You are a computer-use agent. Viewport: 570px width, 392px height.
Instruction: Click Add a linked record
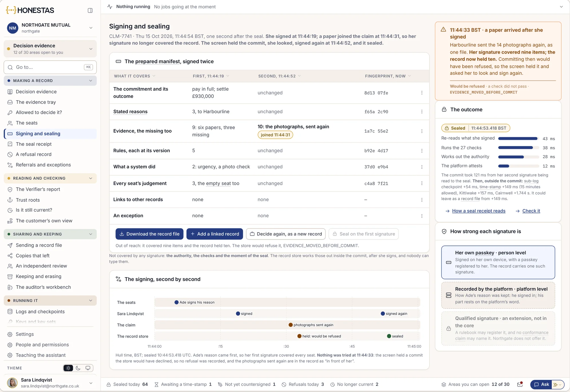pyautogui.click(x=215, y=234)
